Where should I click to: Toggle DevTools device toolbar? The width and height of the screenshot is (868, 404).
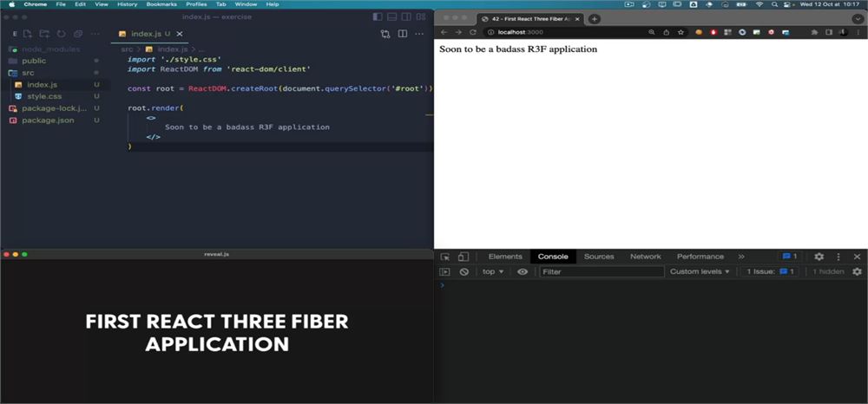pos(464,257)
